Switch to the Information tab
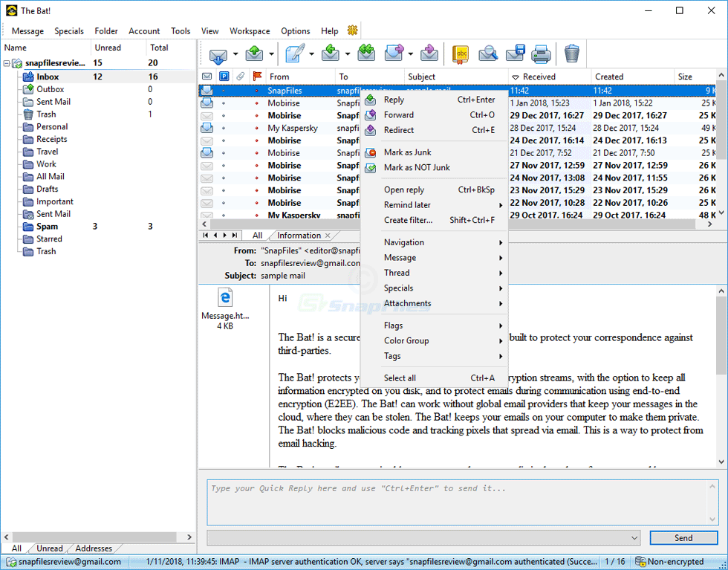Image resolution: width=728 pixels, height=570 pixels. [299, 236]
